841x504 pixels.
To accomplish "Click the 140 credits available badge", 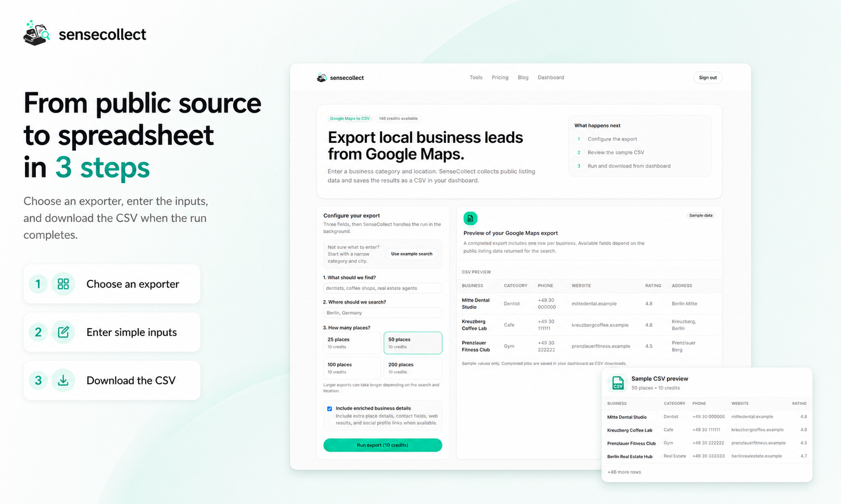I will coord(398,118).
